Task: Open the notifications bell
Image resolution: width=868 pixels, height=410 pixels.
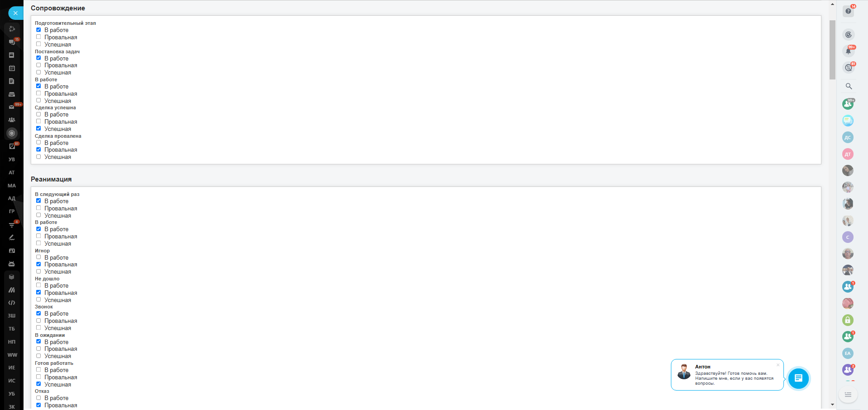Action: click(x=848, y=51)
